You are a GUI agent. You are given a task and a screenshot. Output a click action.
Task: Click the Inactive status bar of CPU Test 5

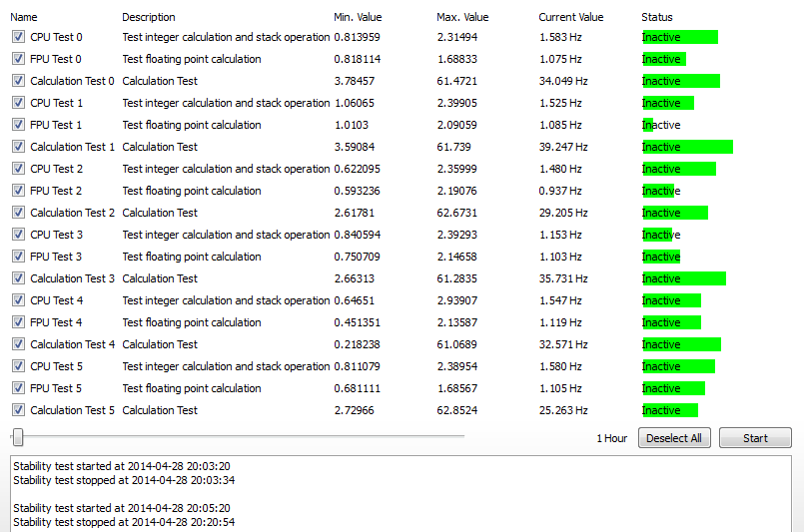coord(678,366)
